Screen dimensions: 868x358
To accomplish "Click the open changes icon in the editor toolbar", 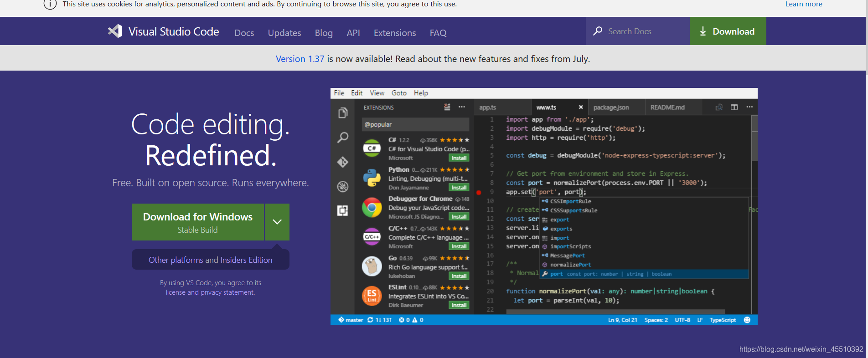I will pyautogui.click(x=719, y=107).
